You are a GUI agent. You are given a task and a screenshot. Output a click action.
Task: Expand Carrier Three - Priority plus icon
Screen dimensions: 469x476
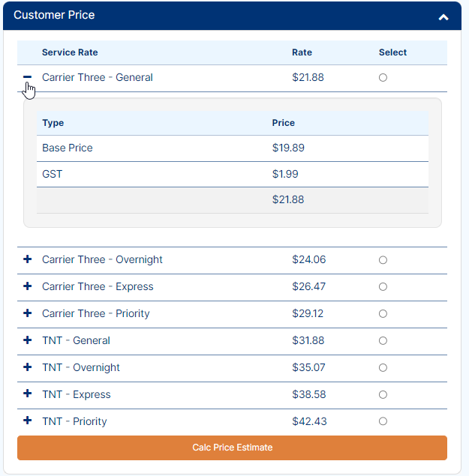[x=27, y=313]
